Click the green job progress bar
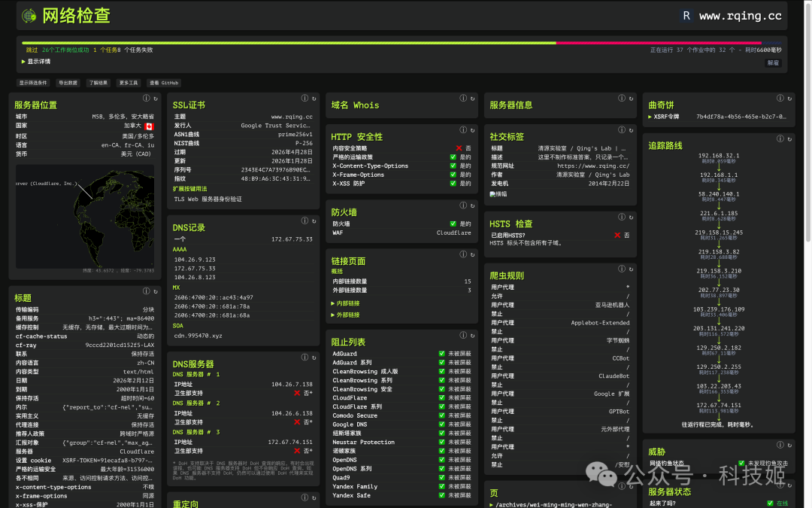812x508 pixels. tap(289, 43)
